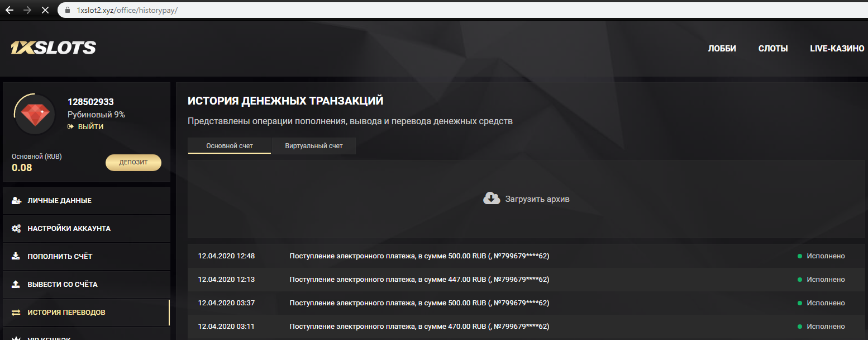Click the account number 128502933
This screenshot has height=340, width=868.
click(x=90, y=102)
